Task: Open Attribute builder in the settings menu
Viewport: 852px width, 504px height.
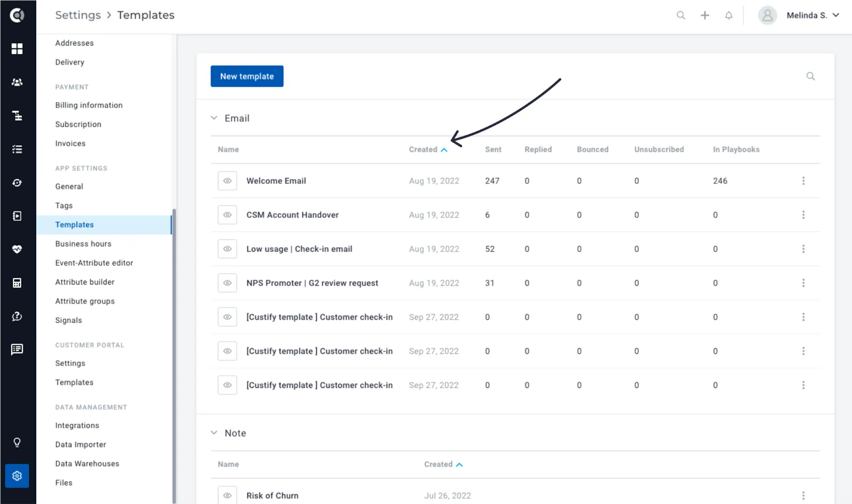Action: click(x=85, y=282)
